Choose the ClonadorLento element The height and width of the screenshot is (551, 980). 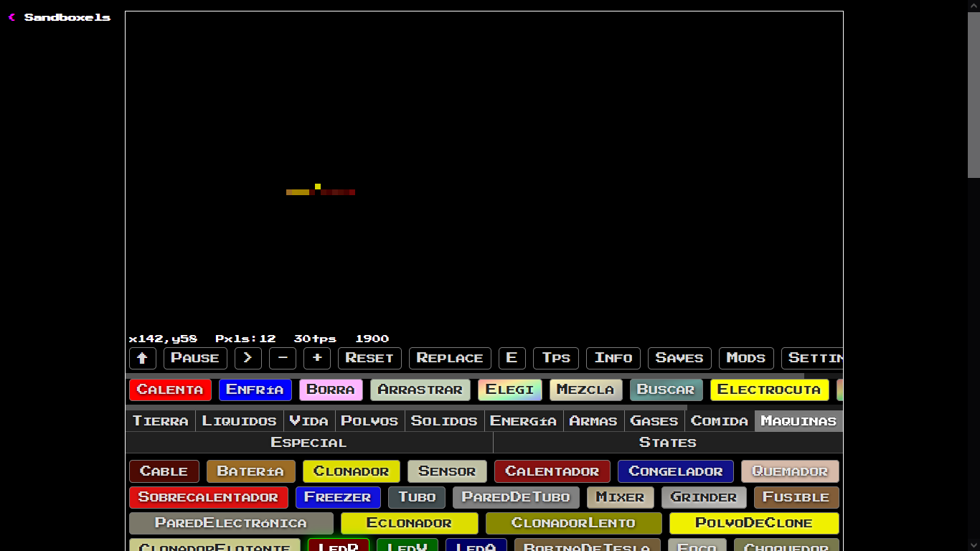[574, 523]
